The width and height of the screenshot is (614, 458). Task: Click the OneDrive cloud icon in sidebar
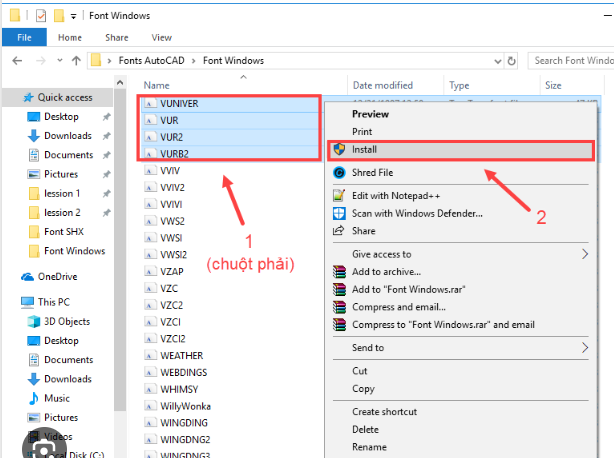(28, 277)
